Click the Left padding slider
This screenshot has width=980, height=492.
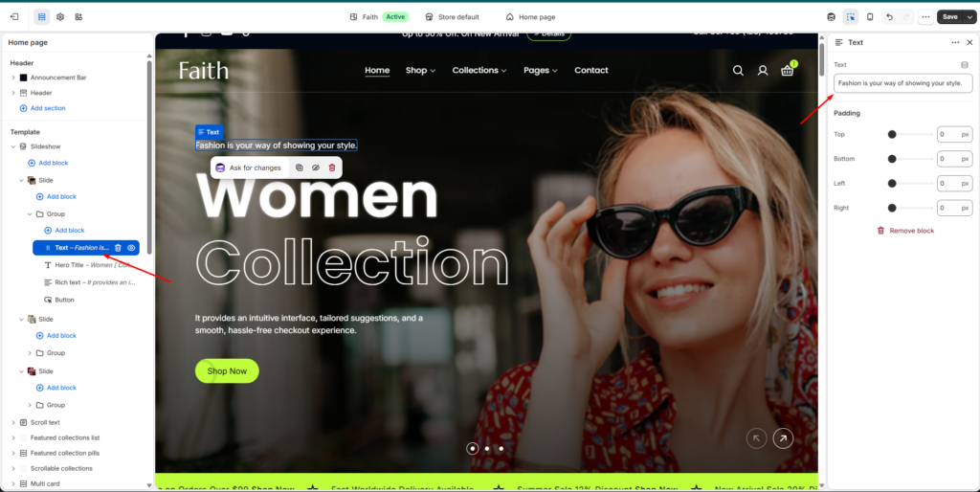911,183
